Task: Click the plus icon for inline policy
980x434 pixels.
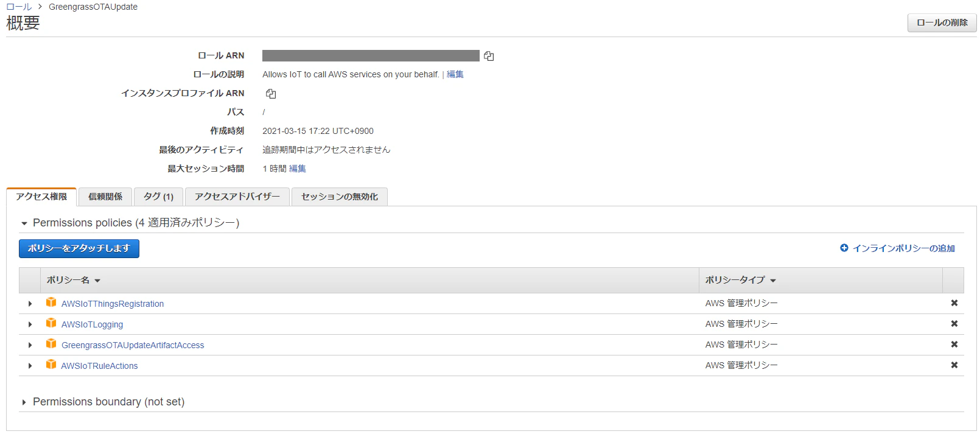Action: point(844,248)
